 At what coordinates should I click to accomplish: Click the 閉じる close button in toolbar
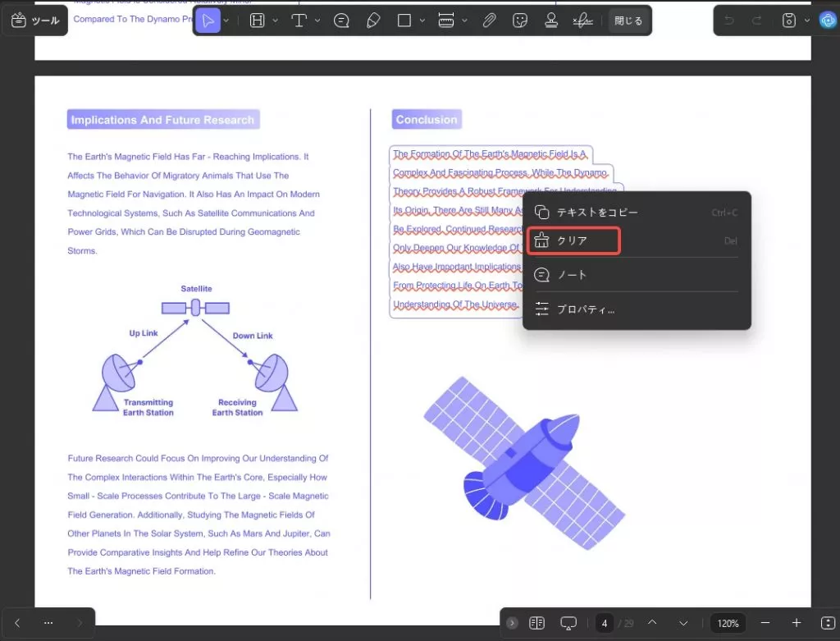[x=628, y=21]
